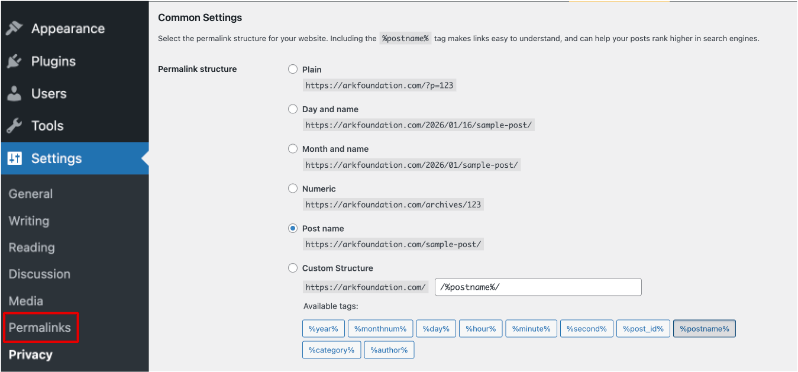Click the Available tags label
This screenshot has width=798, height=372.
[331, 306]
